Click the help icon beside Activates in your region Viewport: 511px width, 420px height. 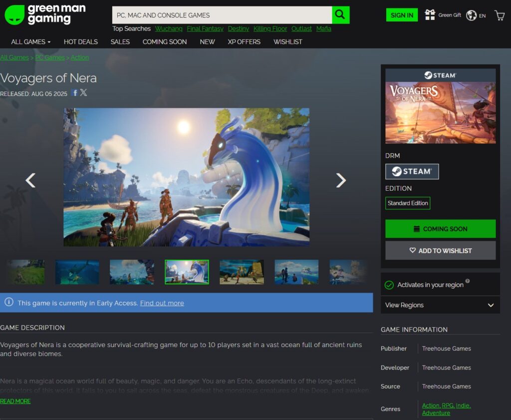[x=467, y=281]
